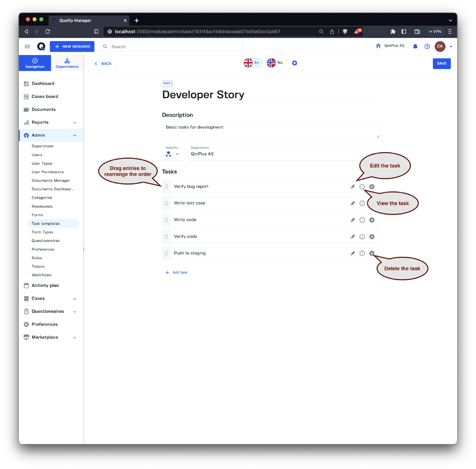The image size is (476, 469).
Task: Switch language to Norwegian flag toggle
Action: click(x=275, y=63)
